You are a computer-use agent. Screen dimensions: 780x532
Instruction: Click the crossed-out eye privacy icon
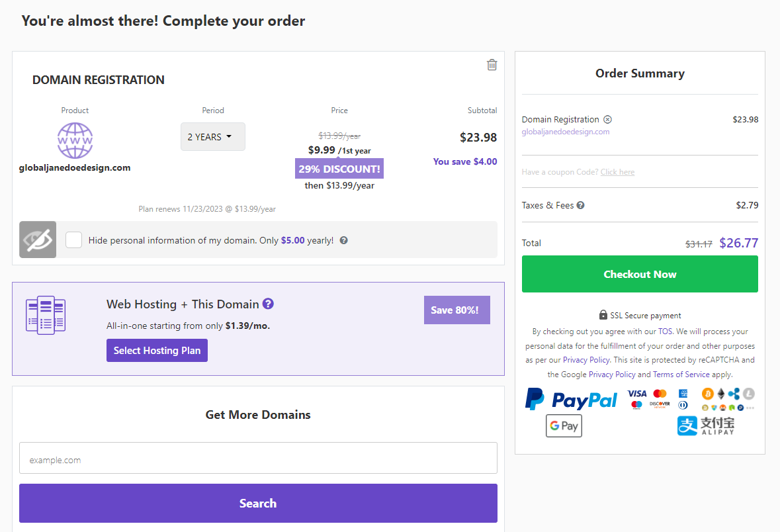click(x=38, y=240)
